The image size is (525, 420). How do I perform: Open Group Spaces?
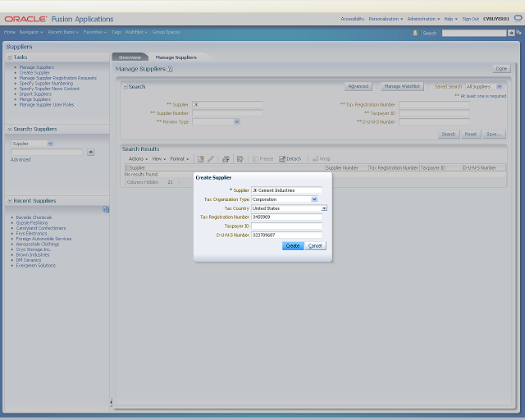click(x=166, y=32)
